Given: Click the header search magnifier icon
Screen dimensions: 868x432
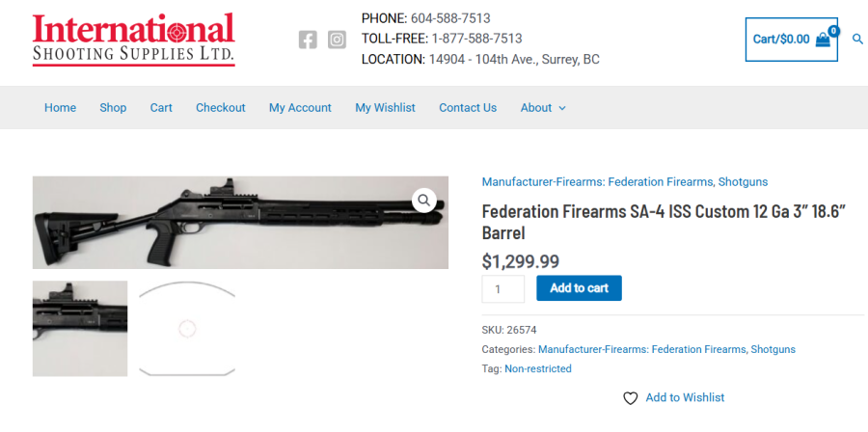Looking at the screenshot, I should coord(857,40).
